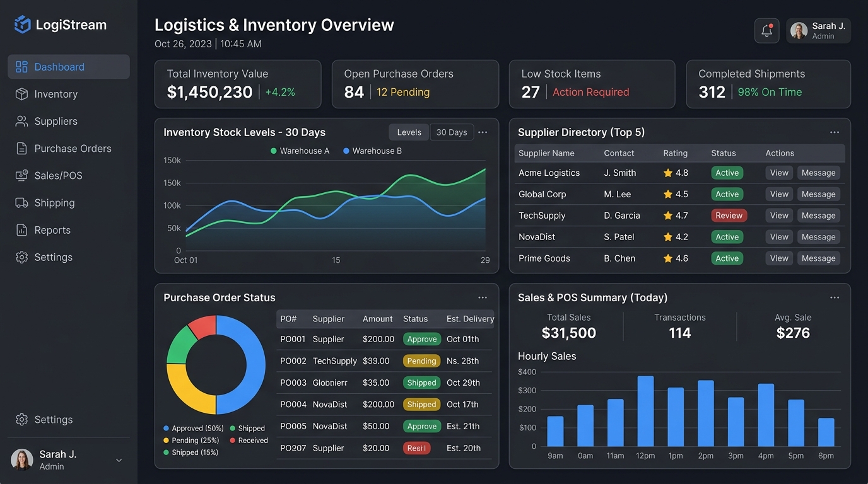View TechSupply supplier details
Viewport: 868px width, 484px height.
pyautogui.click(x=779, y=216)
